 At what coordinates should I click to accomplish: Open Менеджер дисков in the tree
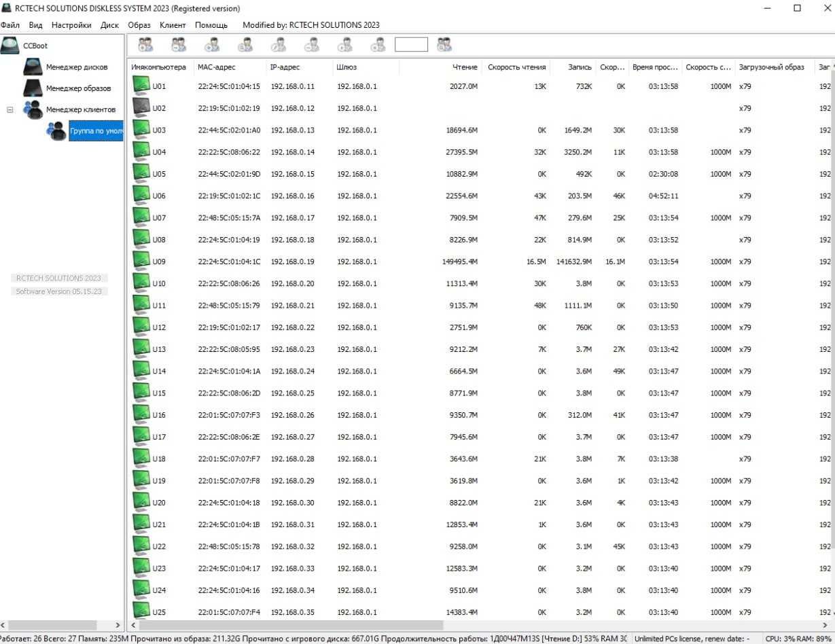click(x=76, y=67)
